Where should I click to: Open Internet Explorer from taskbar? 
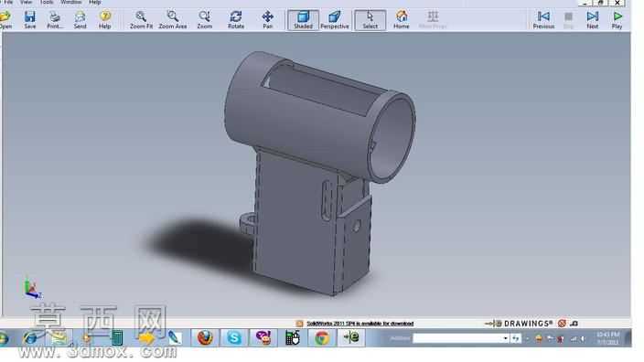pos(30,338)
